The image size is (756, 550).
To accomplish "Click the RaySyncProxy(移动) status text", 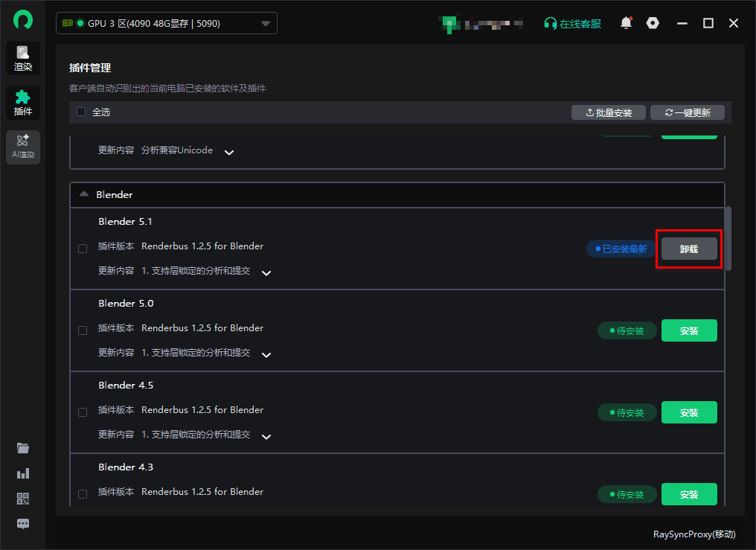I will [x=694, y=534].
